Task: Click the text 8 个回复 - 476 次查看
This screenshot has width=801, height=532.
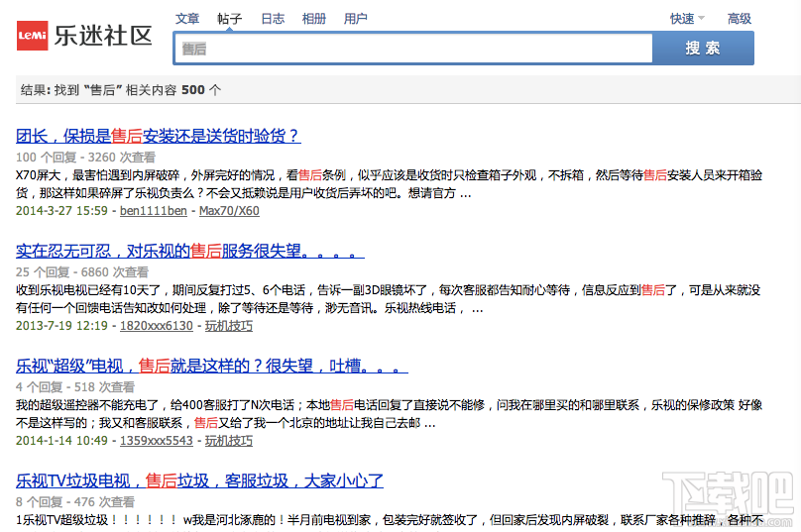Action: coord(75,502)
